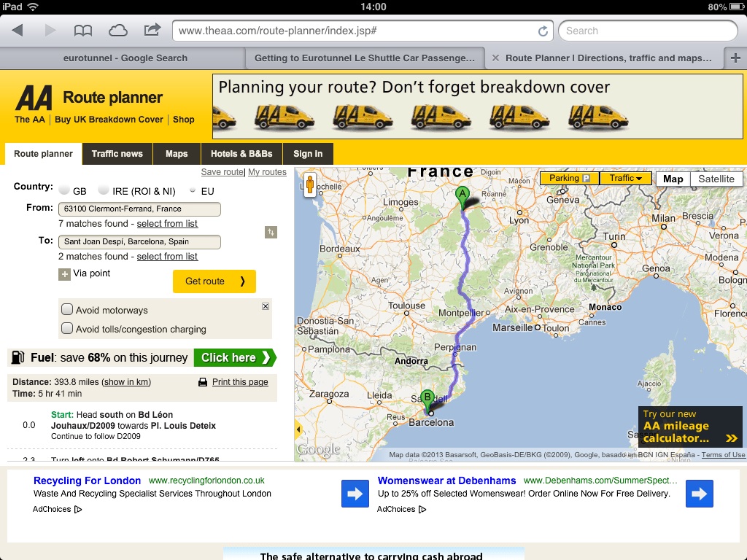Open the Traffic dropdown on map
The width and height of the screenshot is (747, 560).
[625, 178]
